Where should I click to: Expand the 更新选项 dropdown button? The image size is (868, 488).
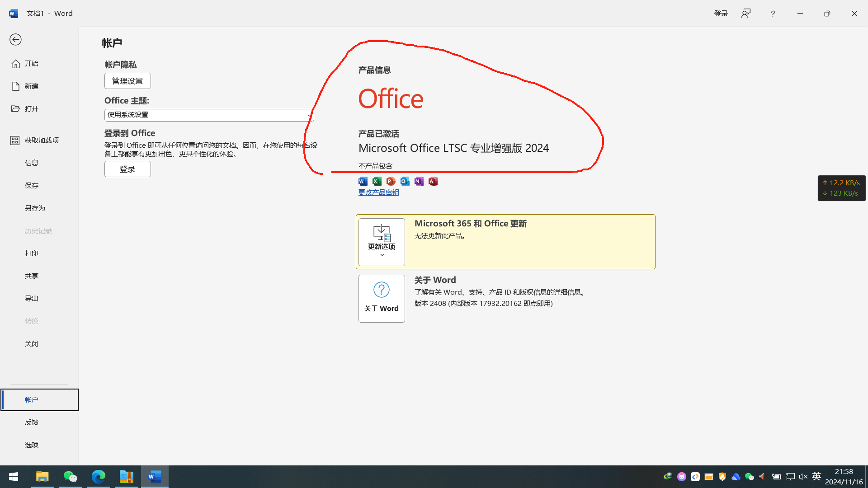382,242
